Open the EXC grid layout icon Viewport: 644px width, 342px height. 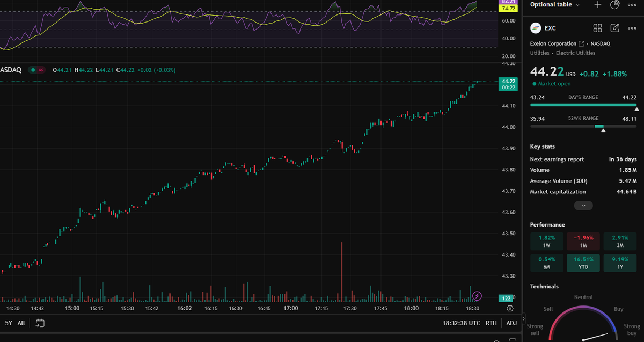click(x=598, y=28)
